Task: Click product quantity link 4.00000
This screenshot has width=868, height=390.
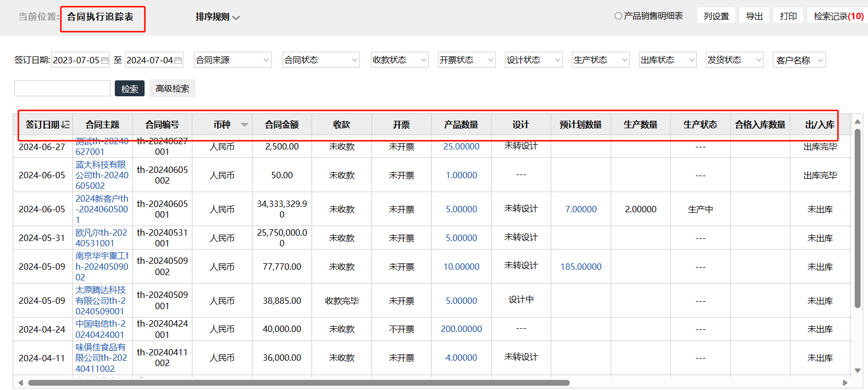Action: coord(461,358)
